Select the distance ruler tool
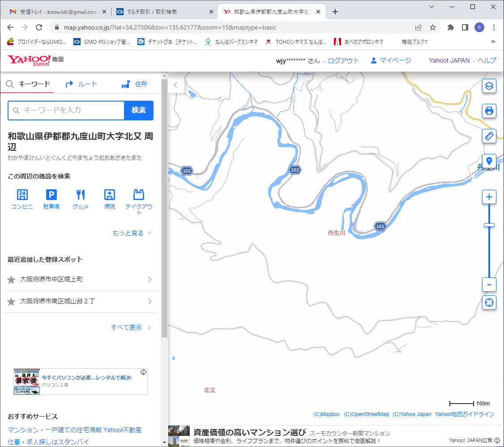 coord(489,136)
